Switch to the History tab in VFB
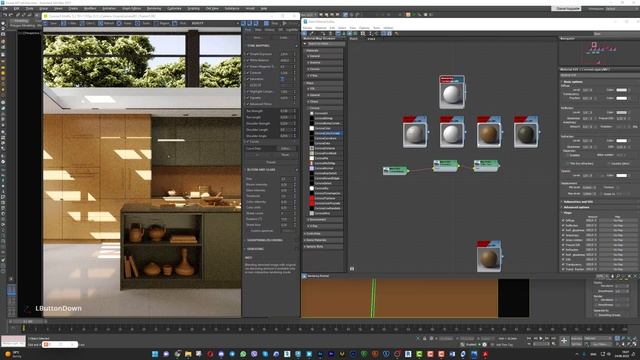 click(x=269, y=30)
